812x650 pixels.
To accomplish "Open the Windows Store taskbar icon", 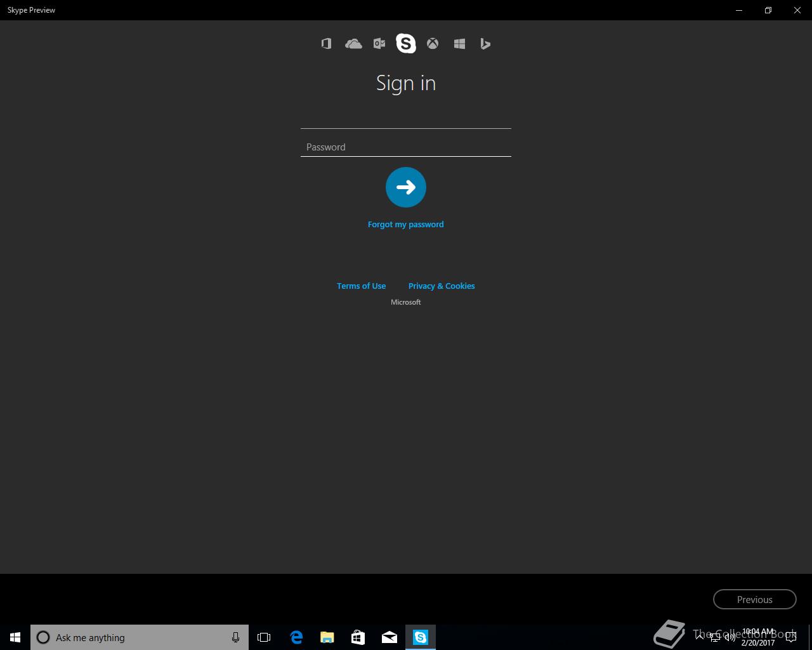I will tap(358, 637).
